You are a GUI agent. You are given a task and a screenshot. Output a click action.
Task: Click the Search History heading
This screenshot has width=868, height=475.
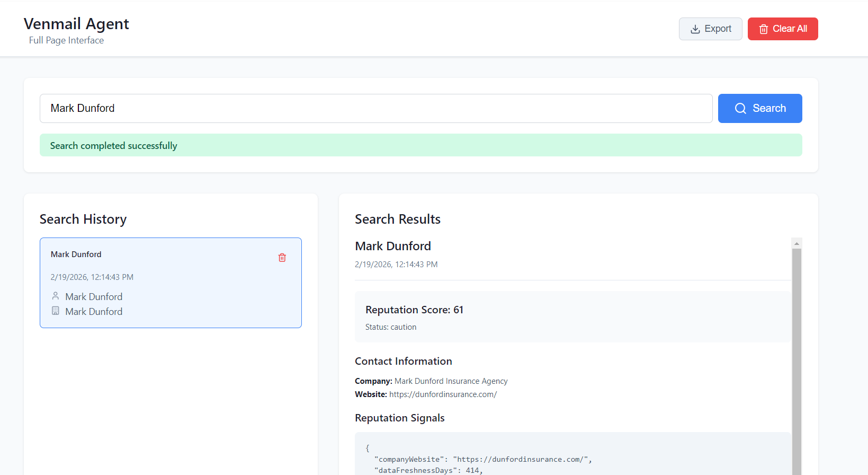point(83,219)
